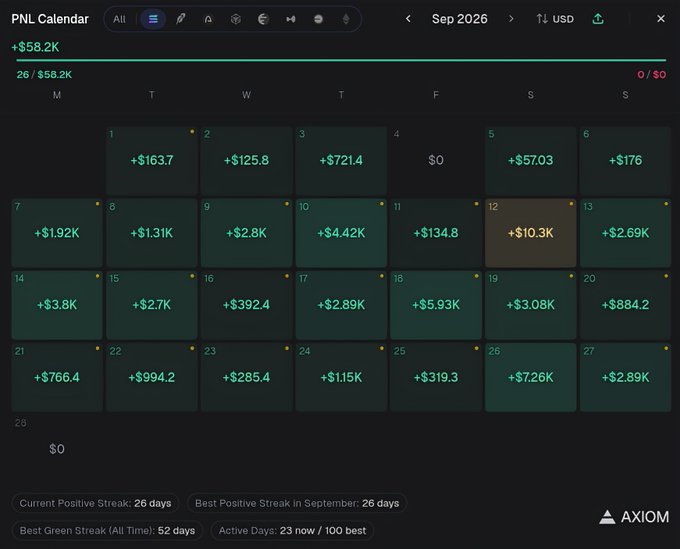
Task: Click the yellow dot on day 18
Action: (x=476, y=276)
